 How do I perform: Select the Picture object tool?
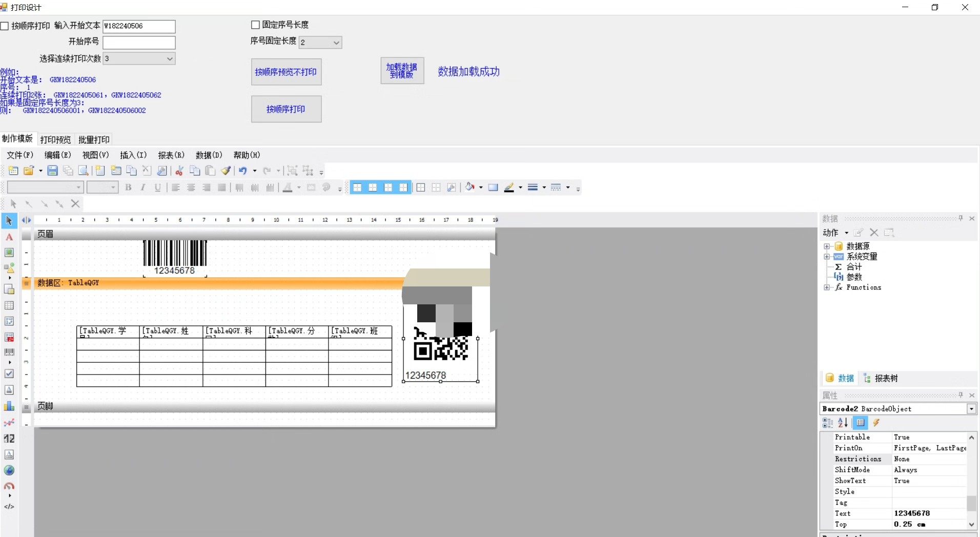click(9, 253)
